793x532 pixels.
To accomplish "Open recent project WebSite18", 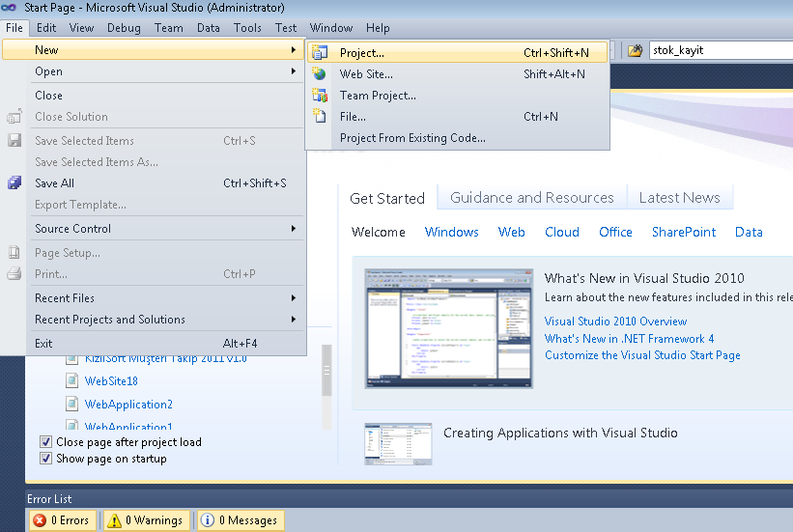I will 111,380.
